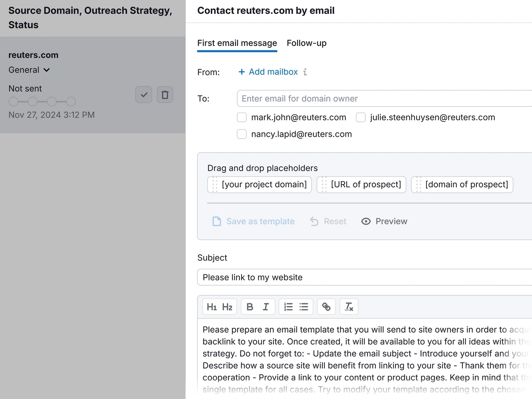This screenshot has height=399, width=532.
Task: Insert a bulleted list in the email body
Action: point(304,306)
